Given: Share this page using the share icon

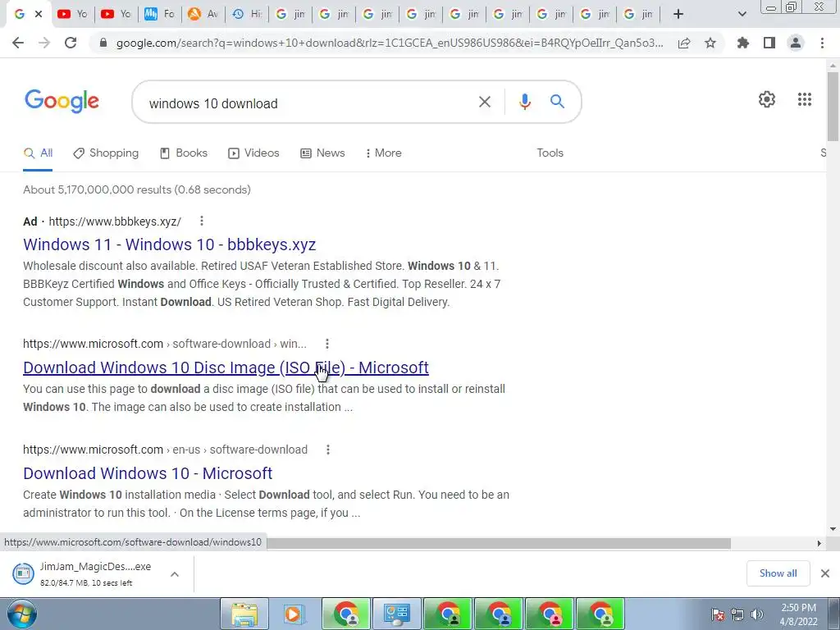Looking at the screenshot, I should click(x=684, y=43).
